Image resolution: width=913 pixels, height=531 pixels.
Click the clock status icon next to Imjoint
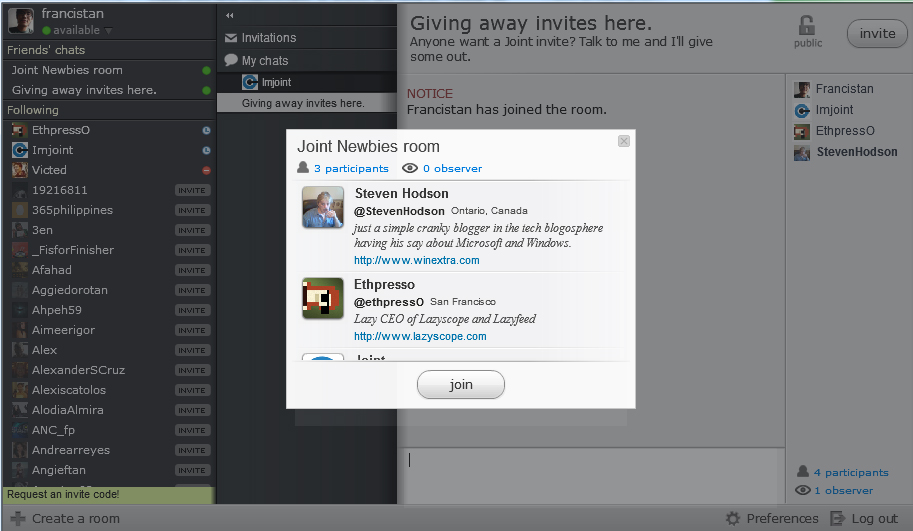(206, 150)
